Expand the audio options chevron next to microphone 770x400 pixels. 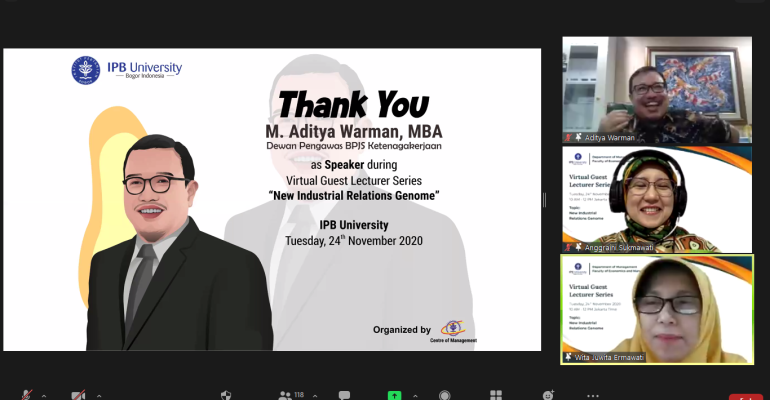pos(44,396)
